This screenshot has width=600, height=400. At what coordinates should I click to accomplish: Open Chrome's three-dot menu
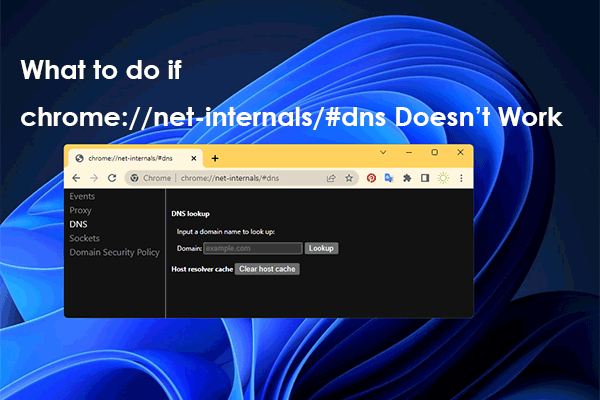click(x=461, y=178)
